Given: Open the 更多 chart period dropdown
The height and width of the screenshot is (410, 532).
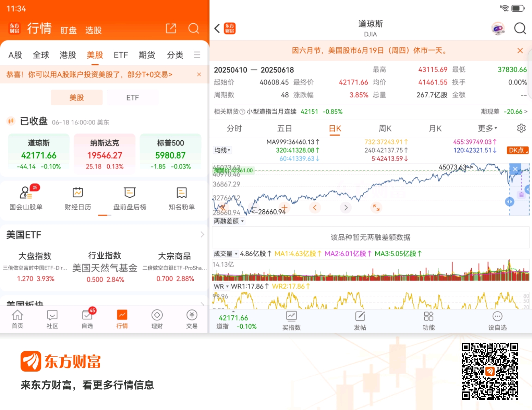Looking at the screenshot, I should click(x=487, y=128).
